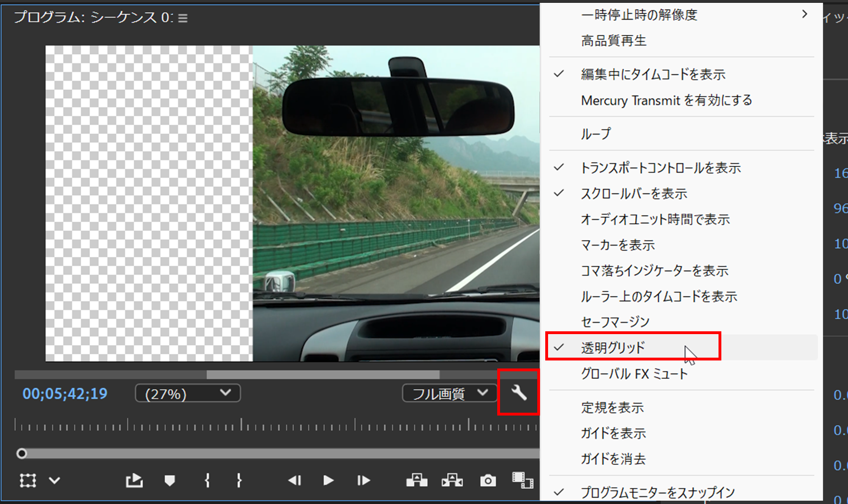This screenshot has height=504, width=848.
Task: Step back one frame
Action: (x=294, y=480)
